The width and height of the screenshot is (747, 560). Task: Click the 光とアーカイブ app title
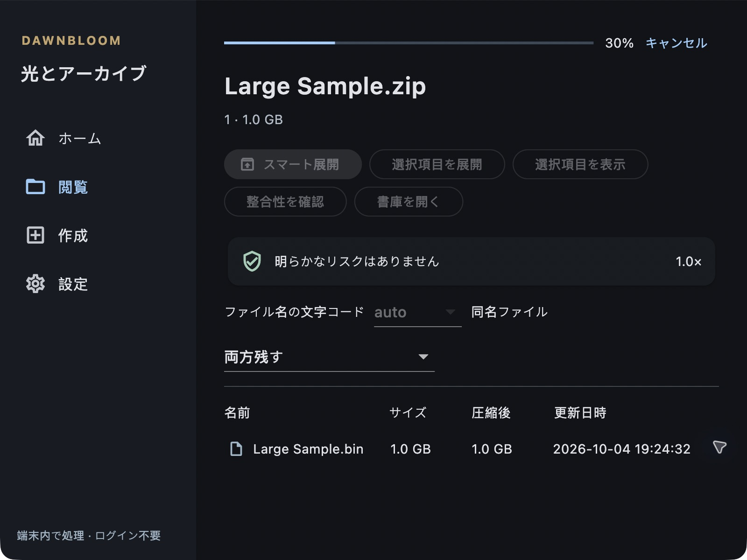tap(84, 74)
